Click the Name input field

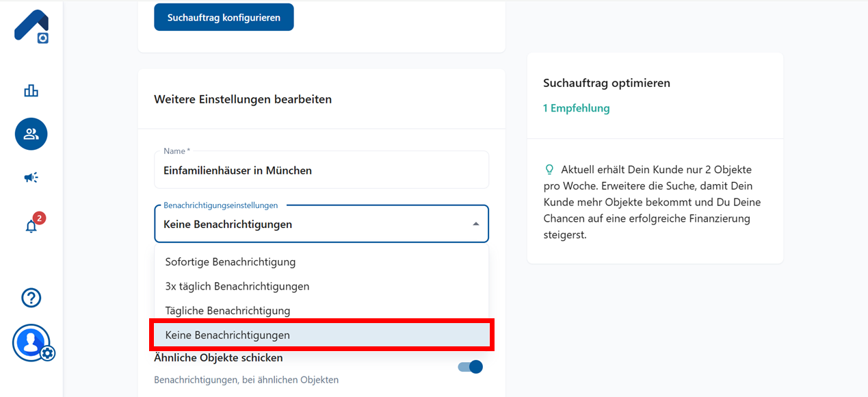321,170
